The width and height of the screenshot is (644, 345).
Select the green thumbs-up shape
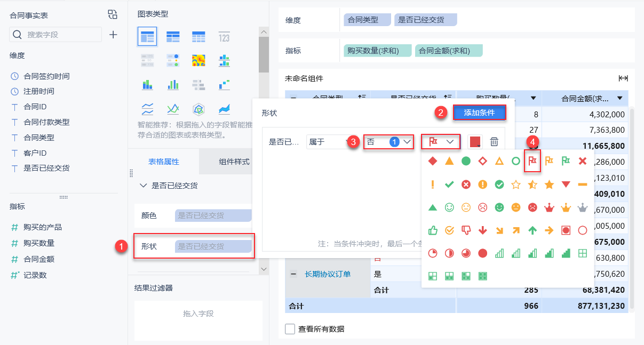pos(433,230)
